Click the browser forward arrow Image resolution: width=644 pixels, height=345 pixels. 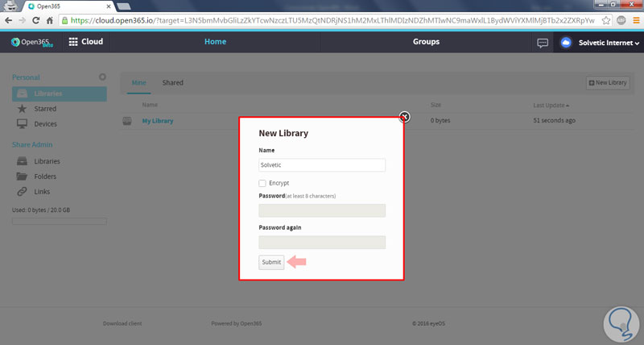[x=23, y=20]
